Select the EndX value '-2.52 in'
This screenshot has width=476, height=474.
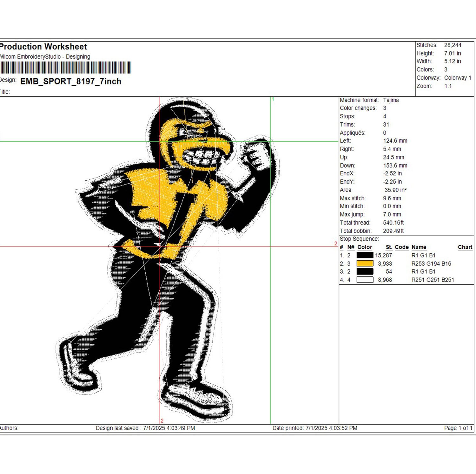point(392,173)
